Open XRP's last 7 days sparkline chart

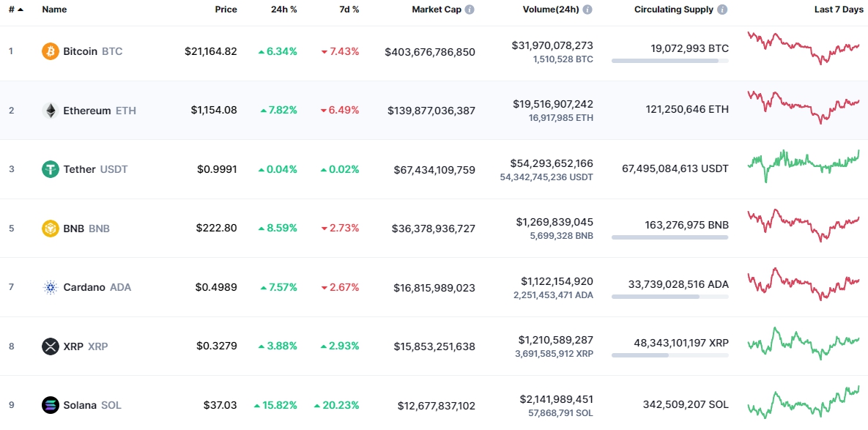(804, 343)
